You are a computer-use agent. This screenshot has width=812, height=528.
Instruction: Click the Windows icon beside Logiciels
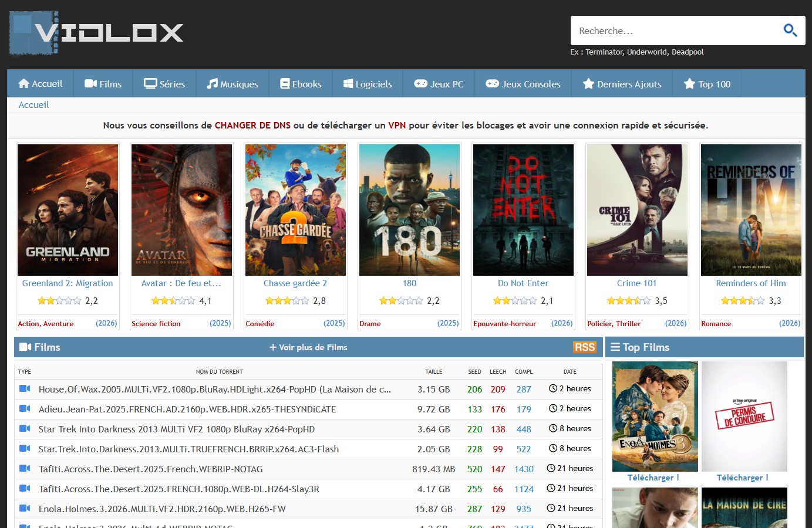coord(348,84)
